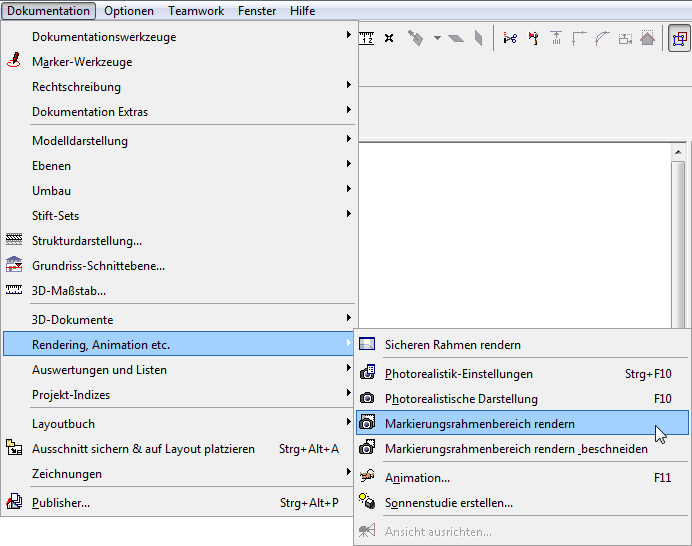This screenshot has height=546, width=692.
Task: Open the Zeichnungen submenu
Action: coord(179,473)
